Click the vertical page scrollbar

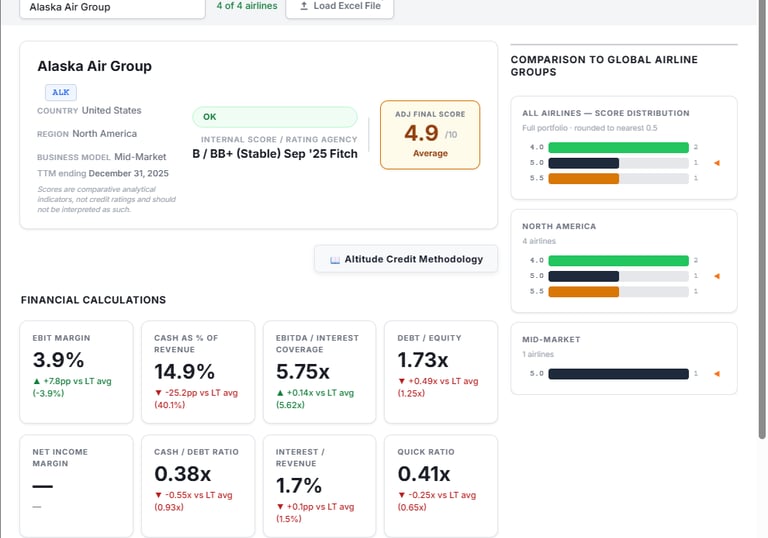pyautogui.click(x=762, y=220)
